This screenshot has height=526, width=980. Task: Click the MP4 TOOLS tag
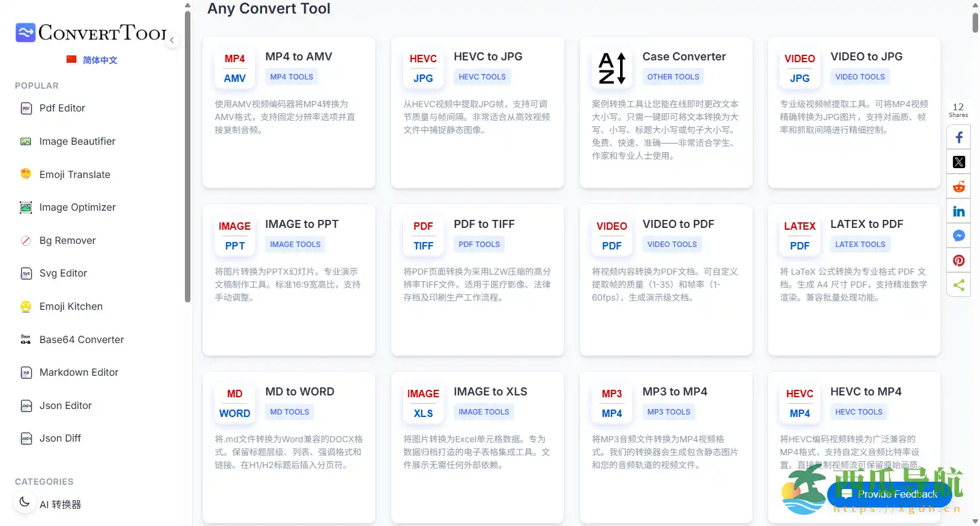(292, 77)
